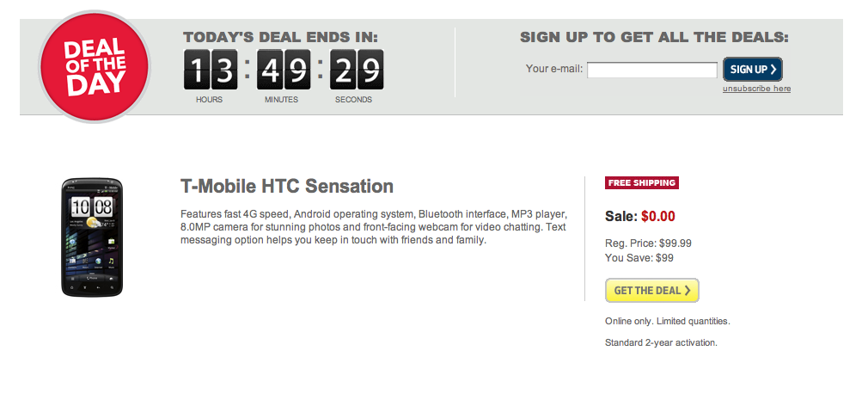Focus the Your e-mail input field
The width and height of the screenshot is (868, 394).
[x=651, y=70]
